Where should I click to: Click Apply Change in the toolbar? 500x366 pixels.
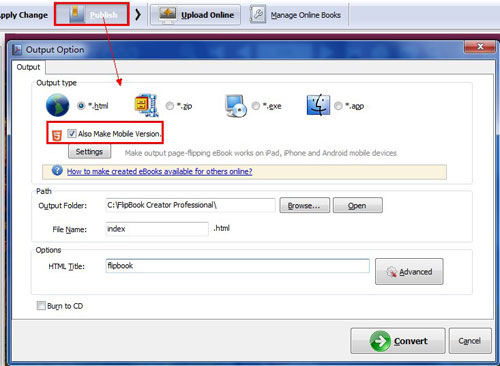pyautogui.click(x=24, y=15)
